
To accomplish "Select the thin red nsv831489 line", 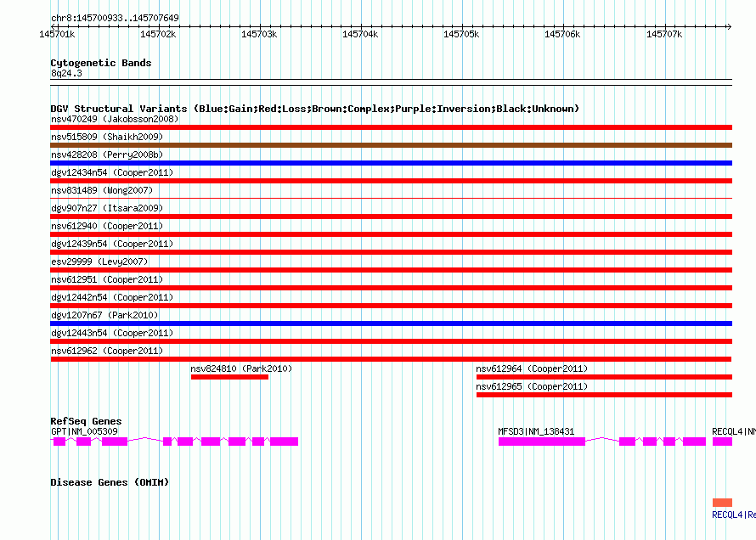I will [391, 198].
